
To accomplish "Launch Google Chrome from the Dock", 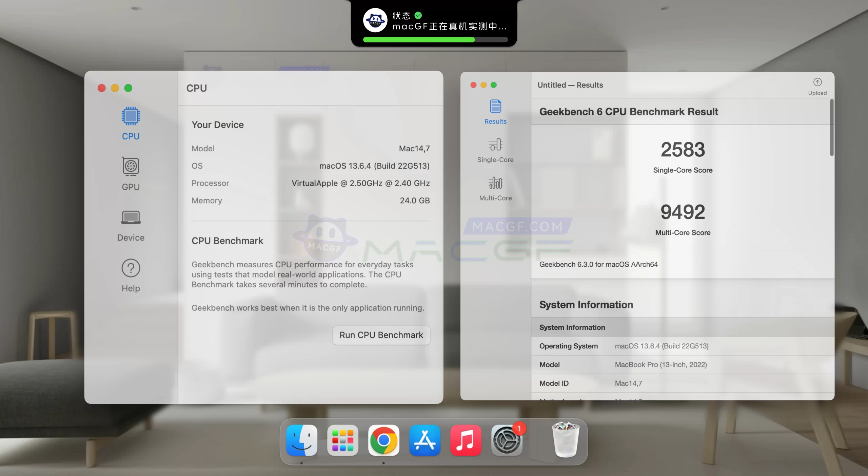I will tap(383, 441).
